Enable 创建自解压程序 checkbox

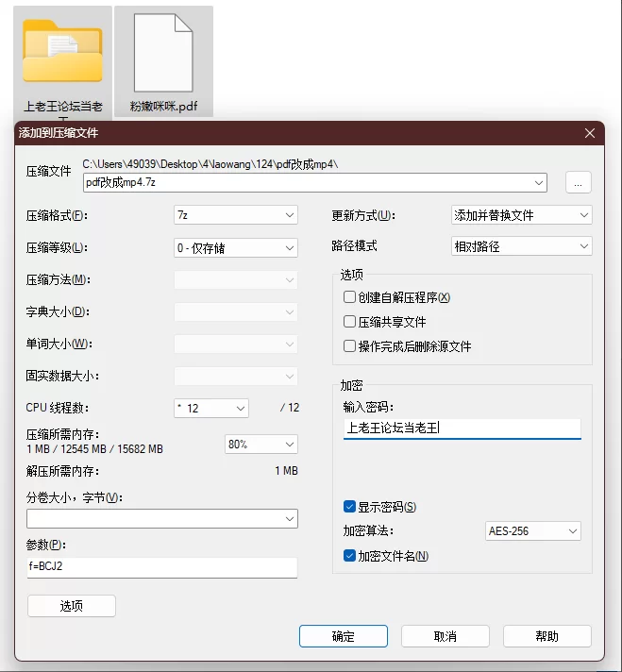click(x=349, y=297)
